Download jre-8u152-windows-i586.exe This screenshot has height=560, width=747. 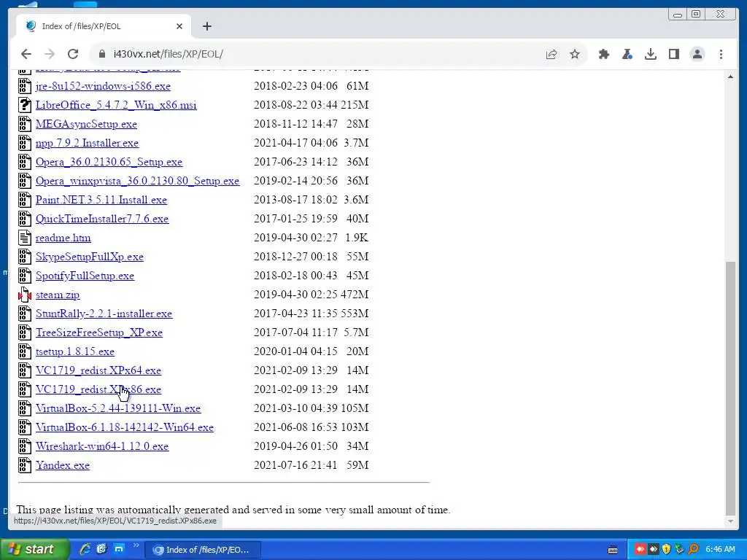(x=103, y=86)
